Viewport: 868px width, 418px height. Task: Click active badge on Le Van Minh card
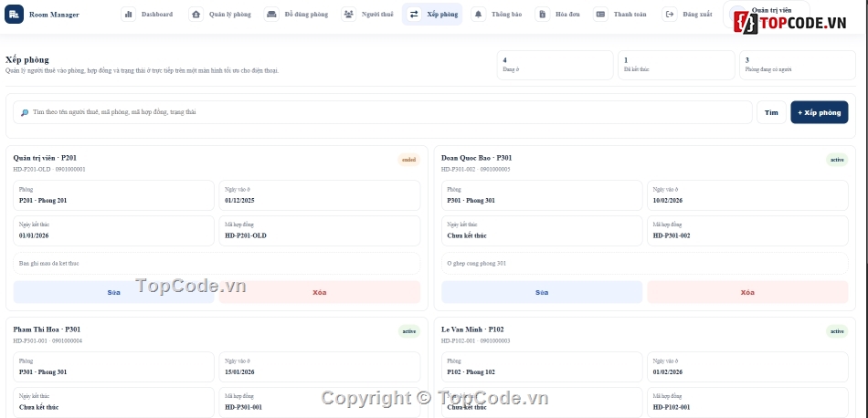tap(837, 331)
